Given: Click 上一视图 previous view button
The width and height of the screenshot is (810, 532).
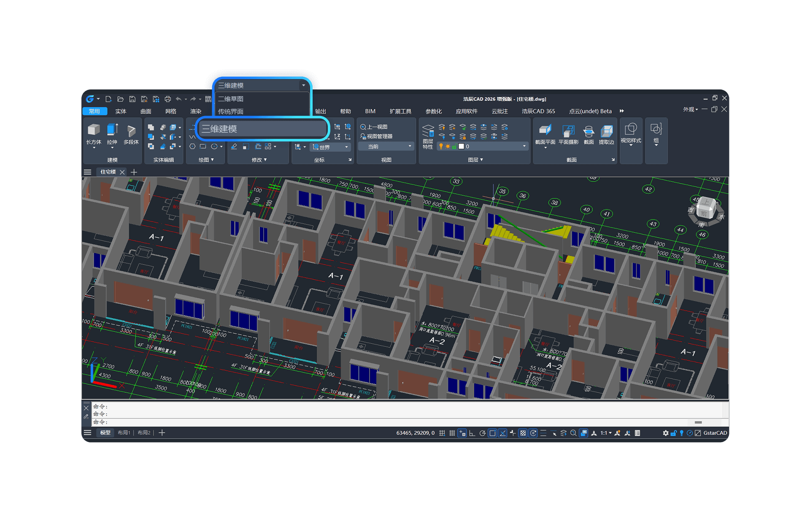Looking at the screenshot, I should [x=374, y=127].
